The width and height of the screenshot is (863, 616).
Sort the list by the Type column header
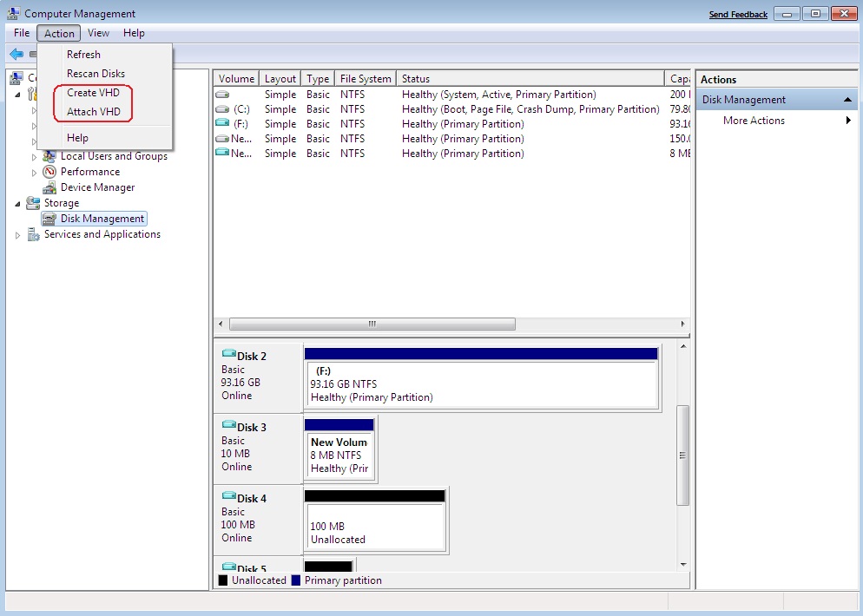click(x=318, y=79)
